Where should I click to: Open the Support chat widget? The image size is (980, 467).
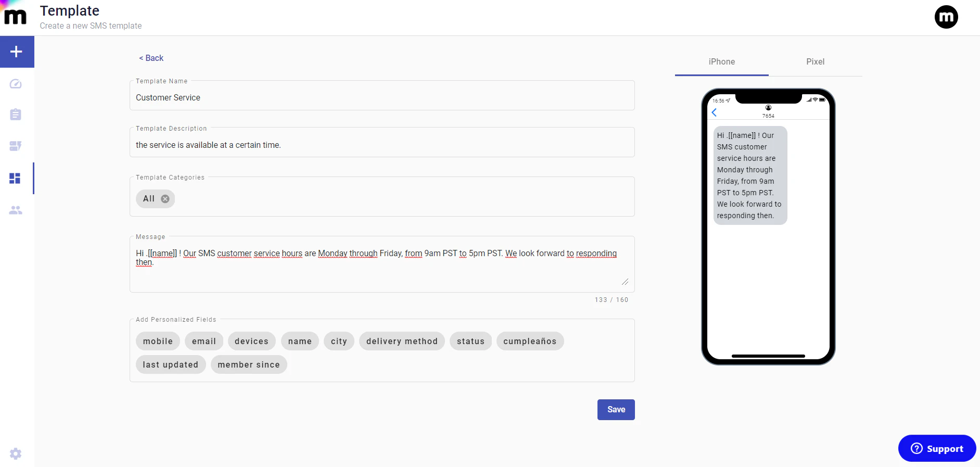click(937, 448)
